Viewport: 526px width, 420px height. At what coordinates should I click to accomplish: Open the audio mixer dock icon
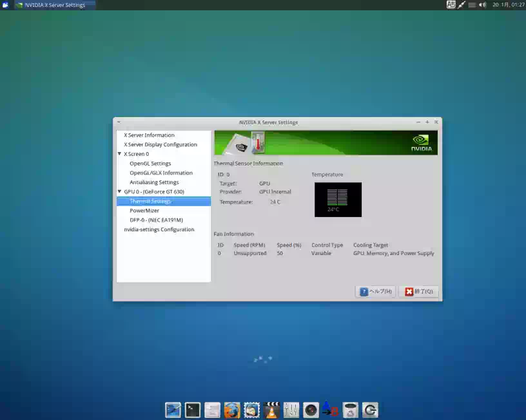coord(291,410)
